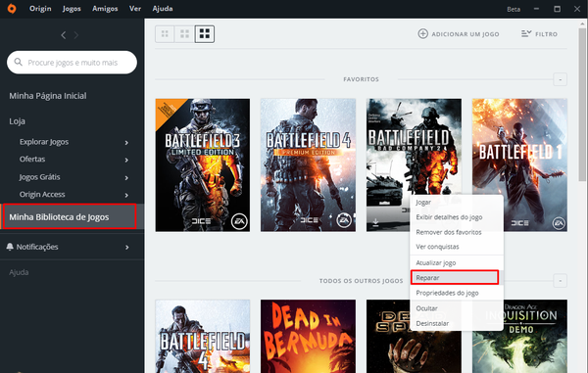The width and height of the screenshot is (588, 373).
Task: Select Battlefield 4 cover in other games
Action: point(203,337)
